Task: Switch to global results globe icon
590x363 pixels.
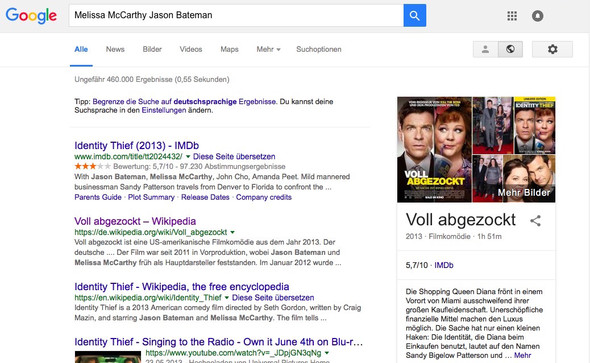Action: 510,49
